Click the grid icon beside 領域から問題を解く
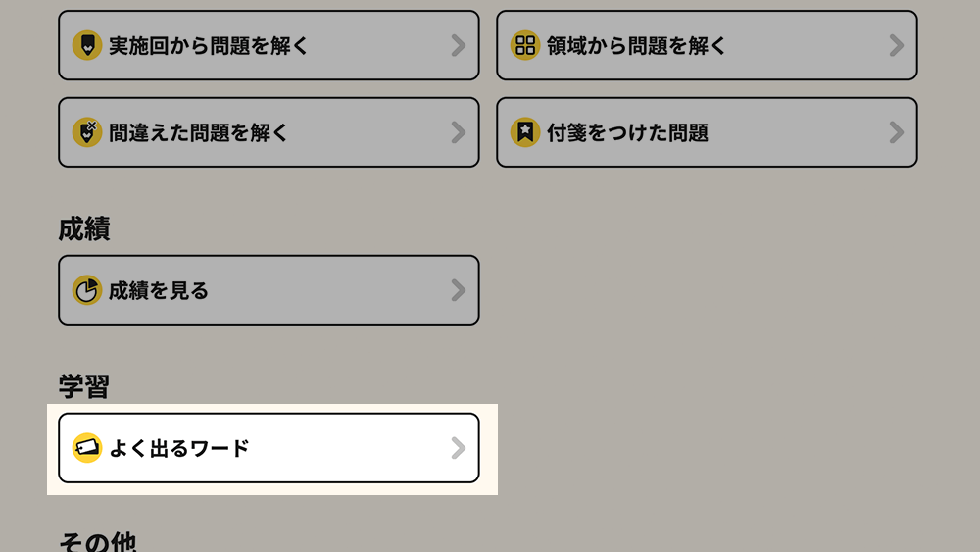Image resolution: width=980 pixels, height=552 pixels. [525, 45]
